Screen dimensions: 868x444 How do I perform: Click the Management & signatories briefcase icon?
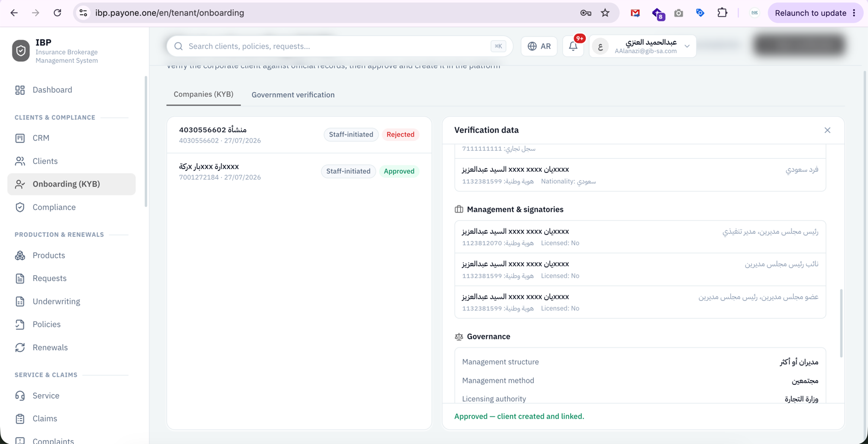click(x=459, y=209)
